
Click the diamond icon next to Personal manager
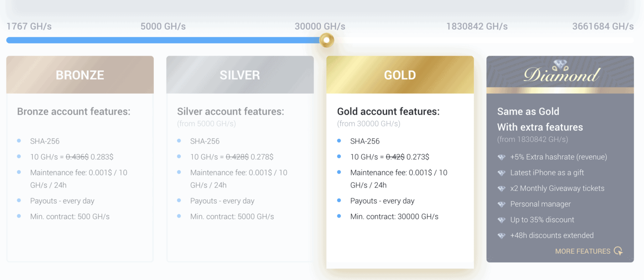[x=501, y=204]
